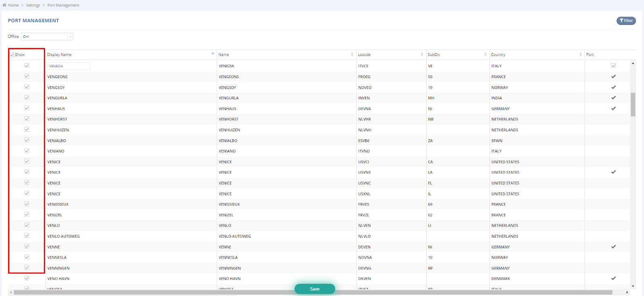Uncheck the Show checkbox for VENGURLA
This screenshot has width=644, height=296.
27,97
